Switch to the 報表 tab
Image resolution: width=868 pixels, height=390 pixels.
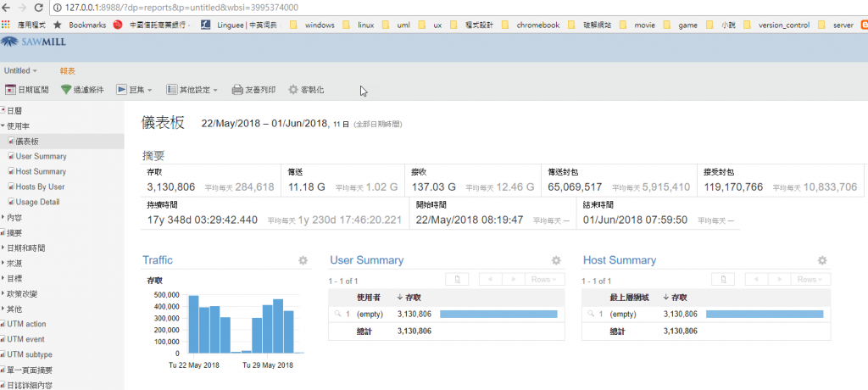(x=68, y=71)
